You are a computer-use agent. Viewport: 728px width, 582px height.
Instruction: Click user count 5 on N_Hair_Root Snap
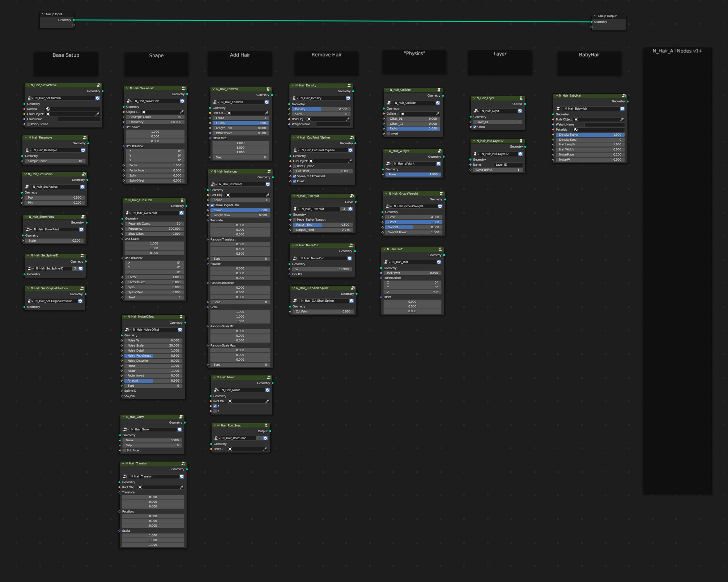point(259,438)
